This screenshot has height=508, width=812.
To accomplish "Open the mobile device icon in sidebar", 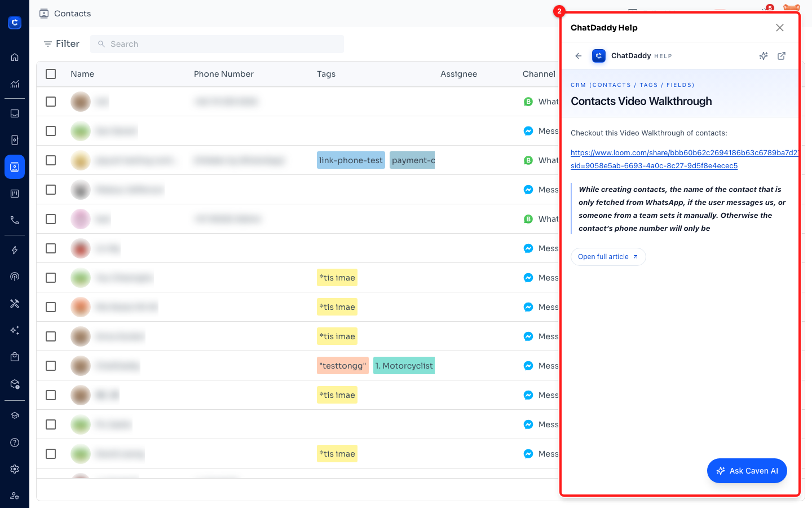I will coord(15,140).
